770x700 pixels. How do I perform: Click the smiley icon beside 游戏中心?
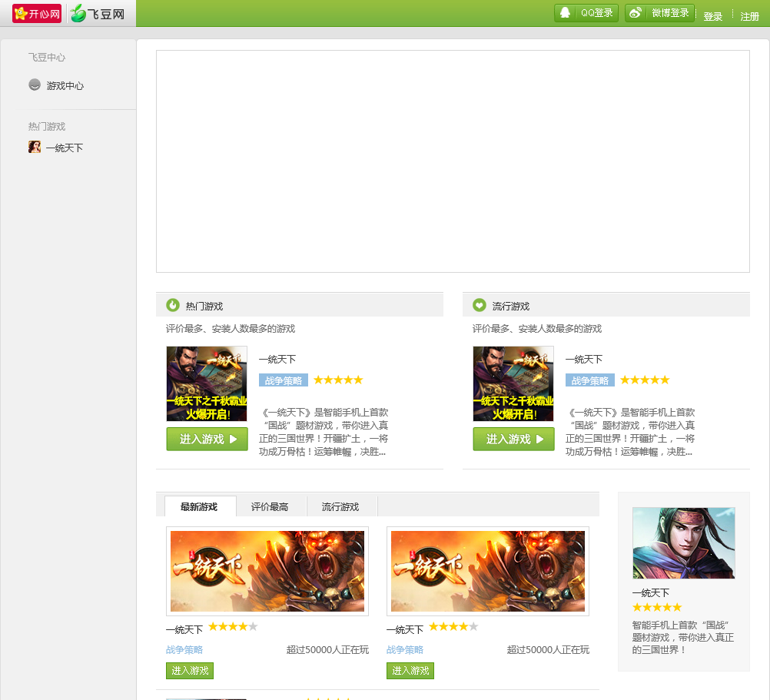[x=35, y=85]
